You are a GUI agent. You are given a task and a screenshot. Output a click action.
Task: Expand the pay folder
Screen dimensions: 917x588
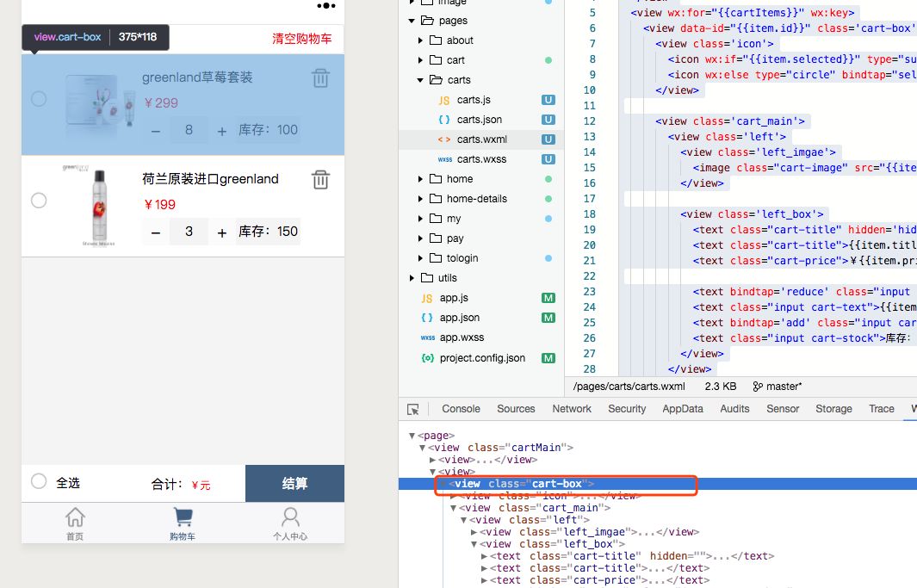[x=420, y=238]
